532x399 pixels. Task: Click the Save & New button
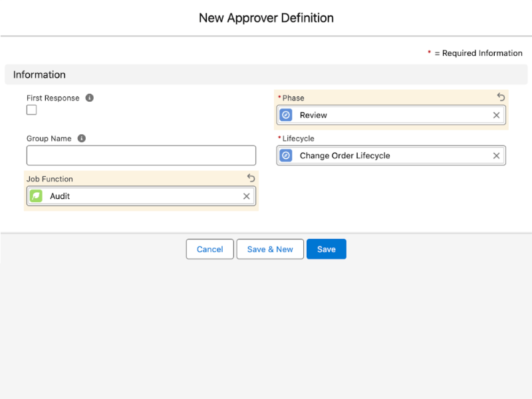(270, 249)
